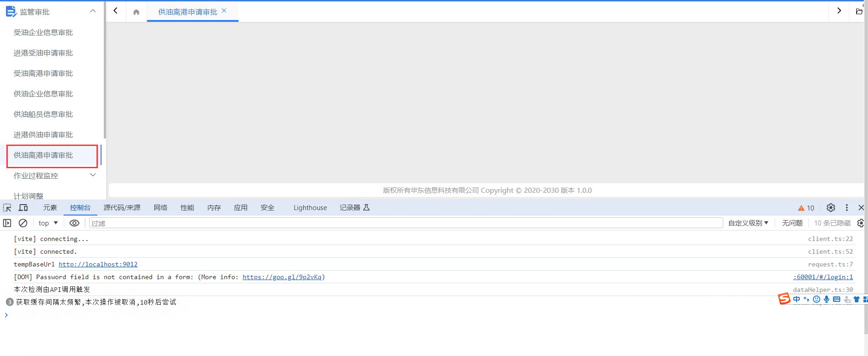The width and height of the screenshot is (868, 356).
Task: Close the 供油离港申请审批 tab
Action: point(224,11)
